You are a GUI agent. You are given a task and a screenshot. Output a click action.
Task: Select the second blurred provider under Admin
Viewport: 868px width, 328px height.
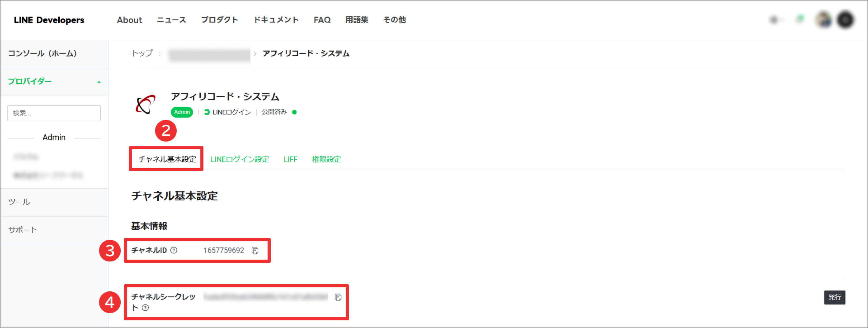tap(48, 175)
